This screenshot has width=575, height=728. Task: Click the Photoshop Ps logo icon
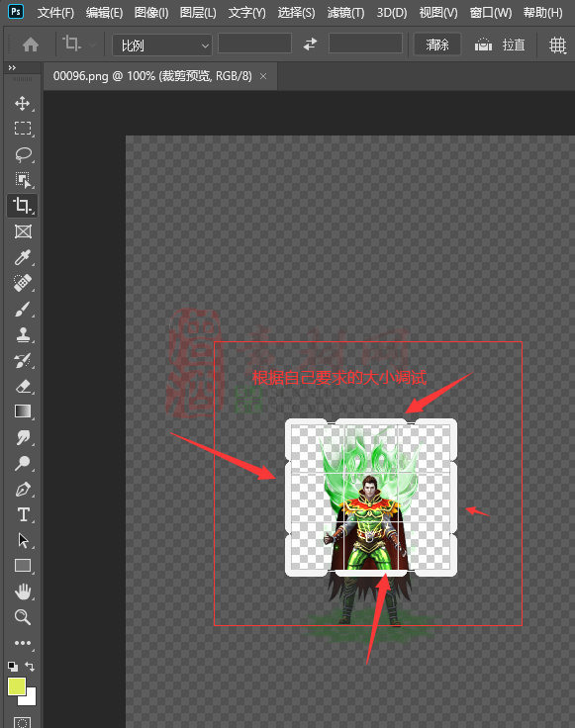pos(15,11)
